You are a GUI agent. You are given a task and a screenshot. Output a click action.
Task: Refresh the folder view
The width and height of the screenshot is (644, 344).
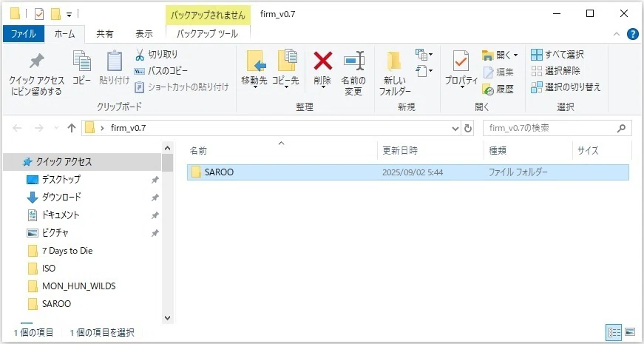(468, 128)
